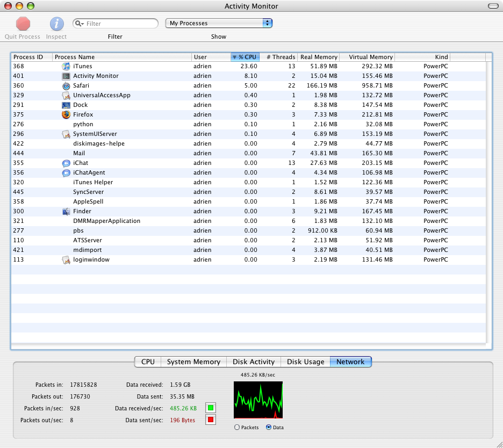503x448 pixels.
Task: Select the python process row
Action: [x=249, y=125]
